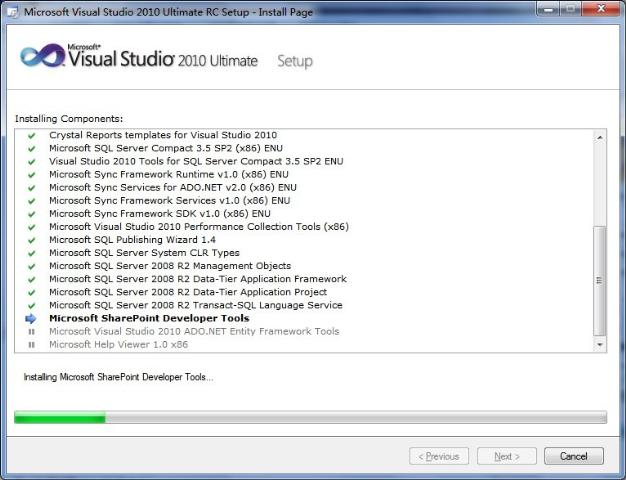The width and height of the screenshot is (626, 480).
Task: Click pause icon next to Microsoft Help Viewer 1.0
Action: 32,345
